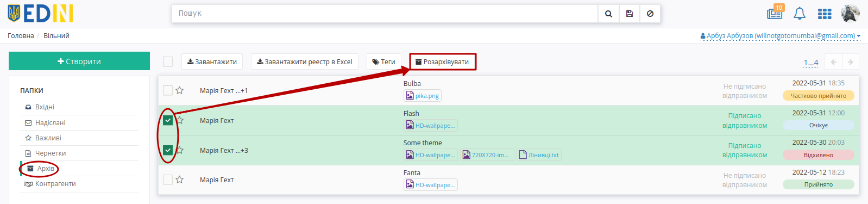Click the Створити button
Image resolution: width=868 pixels, height=204 pixels.
tap(79, 61)
